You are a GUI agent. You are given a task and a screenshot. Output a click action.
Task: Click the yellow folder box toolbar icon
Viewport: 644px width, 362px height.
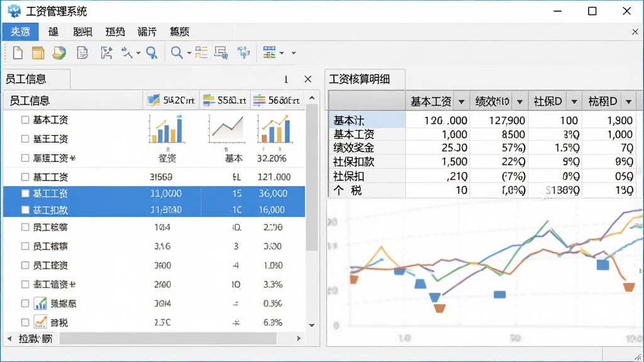38,53
